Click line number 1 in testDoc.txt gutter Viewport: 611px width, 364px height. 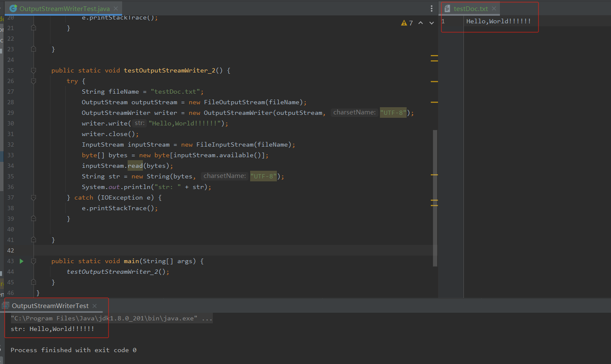point(443,21)
